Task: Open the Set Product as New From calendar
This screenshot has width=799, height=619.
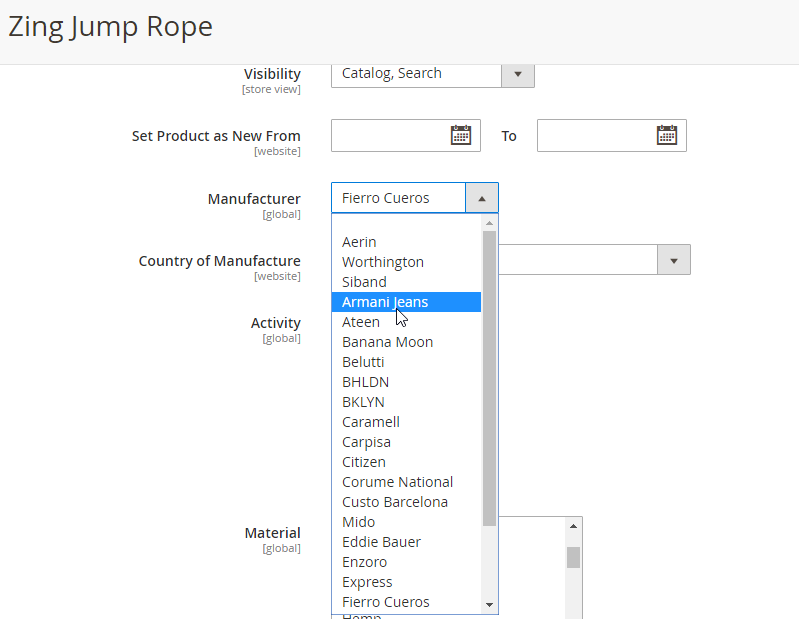Action: pos(460,136)
